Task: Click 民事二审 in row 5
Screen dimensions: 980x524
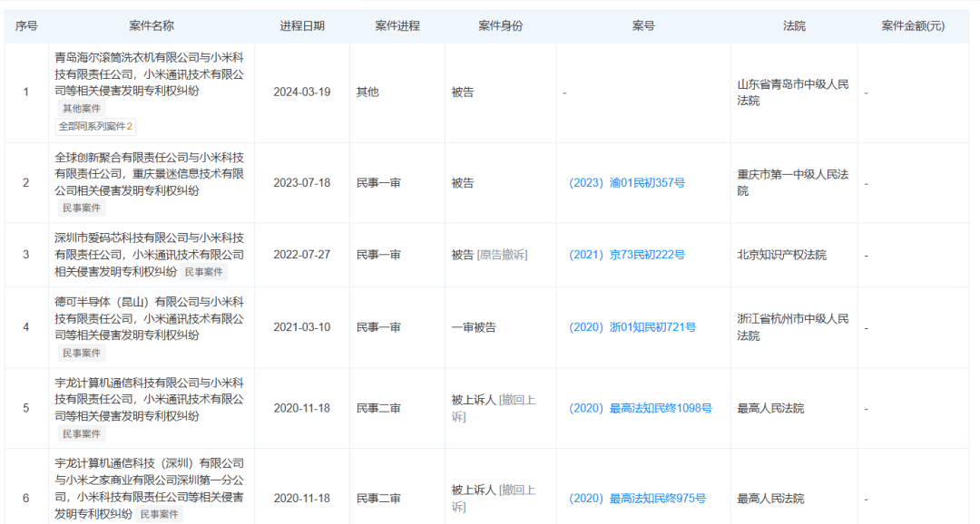Action: (x=378, y=409)
